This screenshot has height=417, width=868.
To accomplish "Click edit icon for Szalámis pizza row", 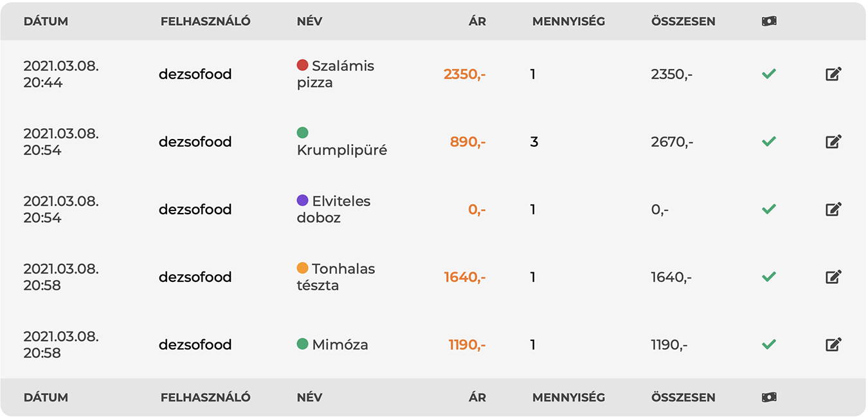I will pos(833,74).
